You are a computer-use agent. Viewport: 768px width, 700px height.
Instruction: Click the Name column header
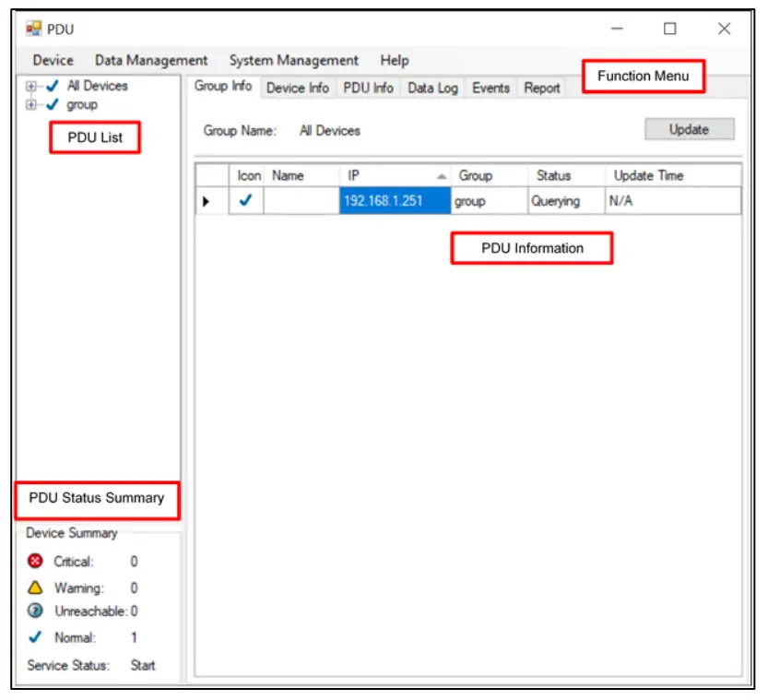coord(301,175)
